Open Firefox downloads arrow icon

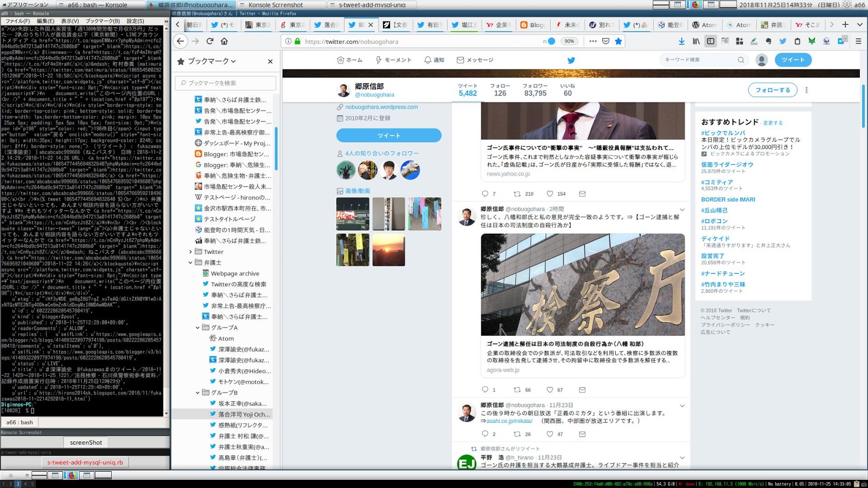pyautogui.click(x=681, y=41)
